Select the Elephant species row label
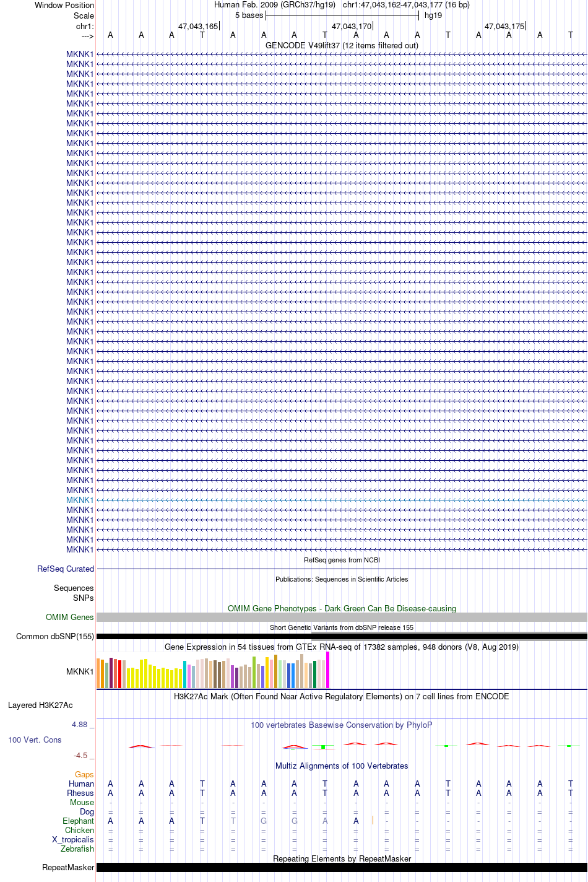588x882 pixels. tap(78, 821)
